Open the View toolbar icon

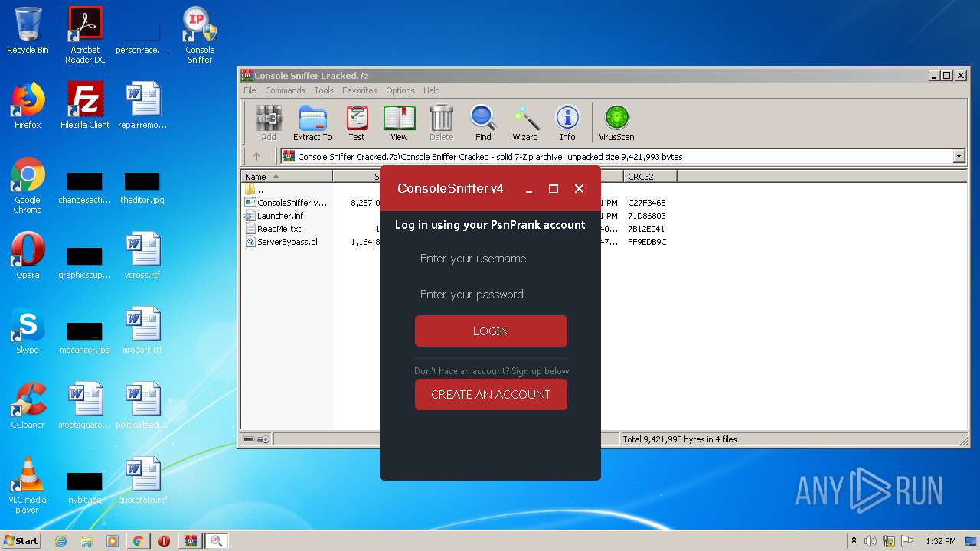(399, 123)
